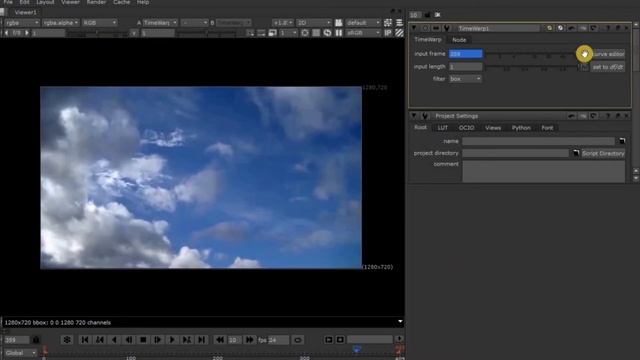Screen dimensions: 640x360
Task: Click the TimeWarp1 node name field
Action: pos(498,28)
